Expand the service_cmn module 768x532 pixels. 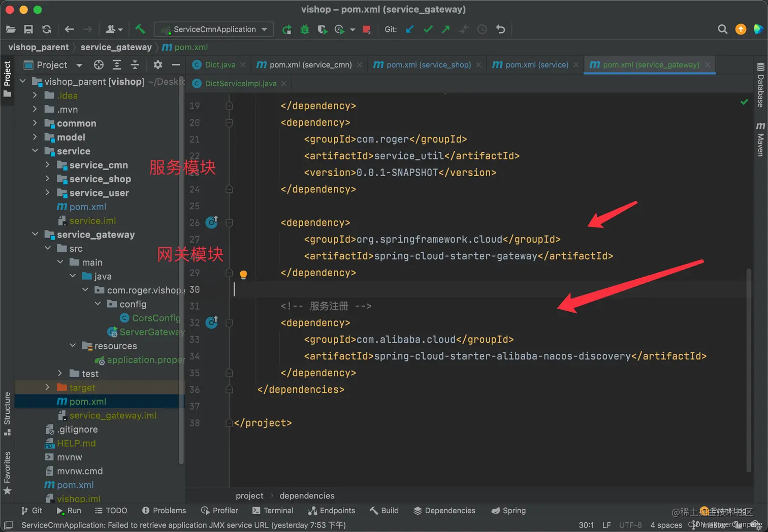(x=48, y=164)
